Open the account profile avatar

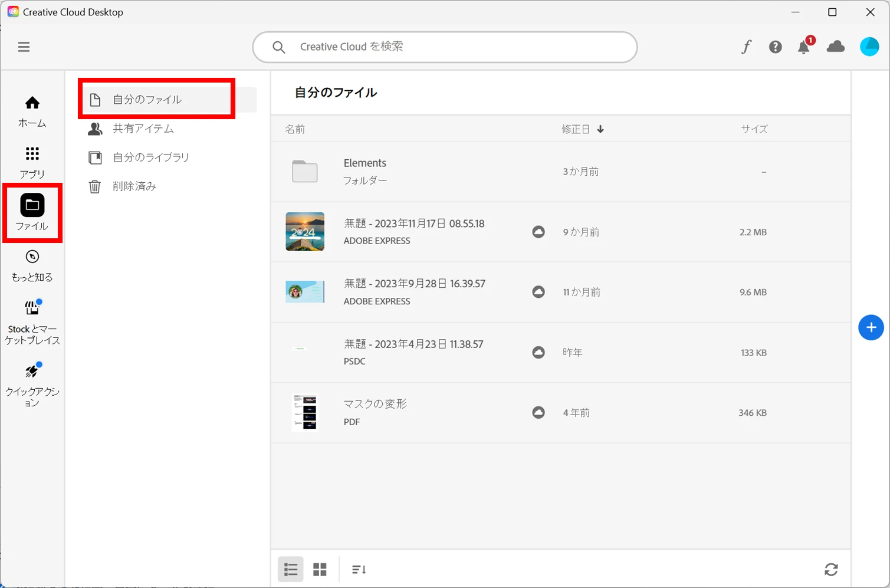[x=869, y=46]
